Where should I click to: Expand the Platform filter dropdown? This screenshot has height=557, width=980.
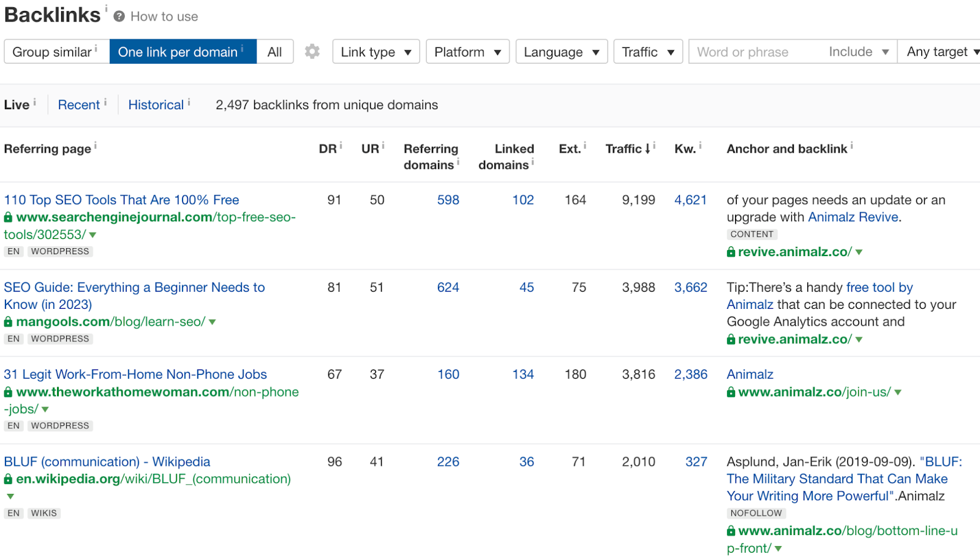click(x=467, y=52)
